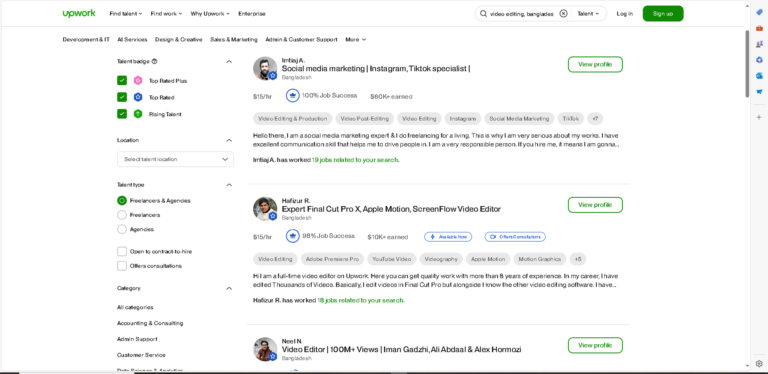View profile of Neel N.

pyautogui.click(x=595, y=346)
